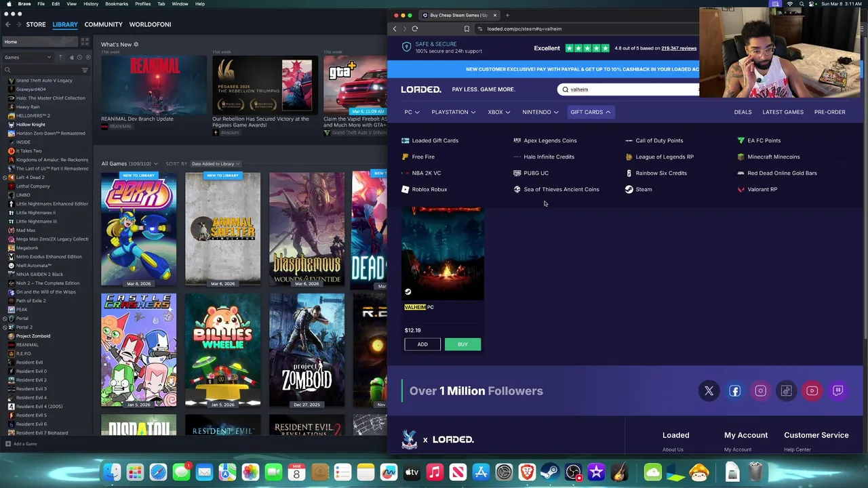The width and height of the screenshot is (868, 488).
Task: Open Loaded's Instagram page
Action: [x=760, y=390]
